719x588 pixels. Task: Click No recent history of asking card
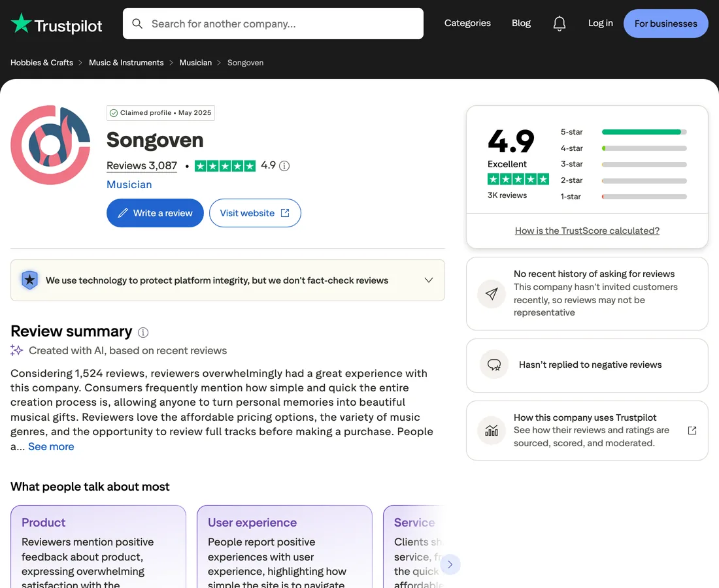tap(587, 293)
